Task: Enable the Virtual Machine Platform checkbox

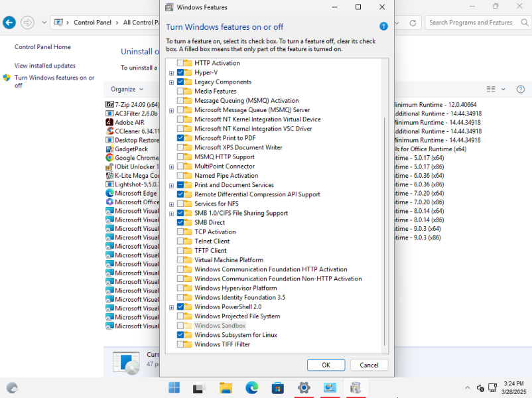Action: [x=180, y=260]
